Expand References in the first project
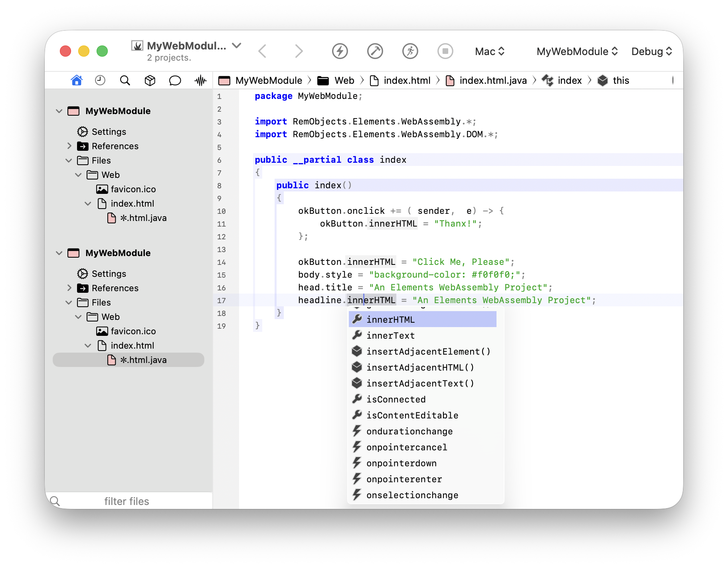The image size is (728, 568). click(x=69, y=146)
